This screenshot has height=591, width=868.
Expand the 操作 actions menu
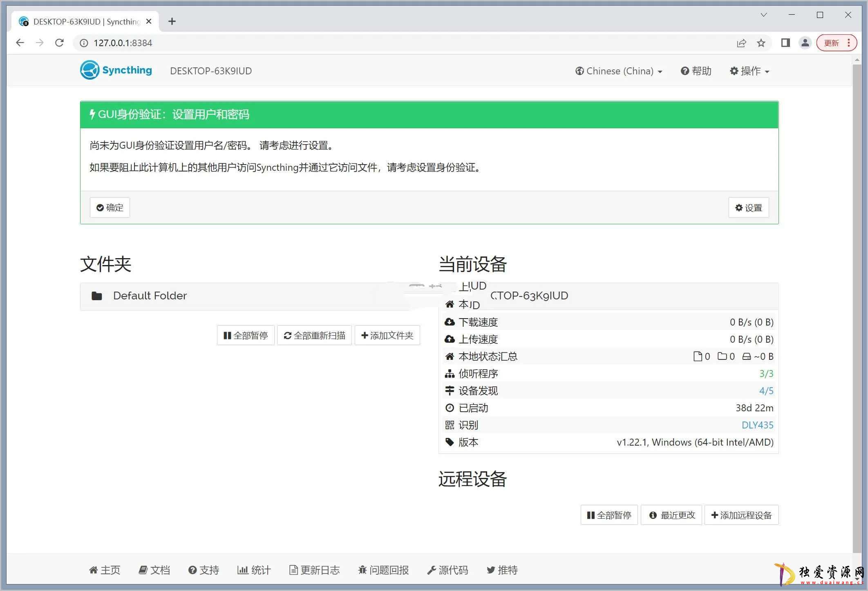click(x=749, y=71)
